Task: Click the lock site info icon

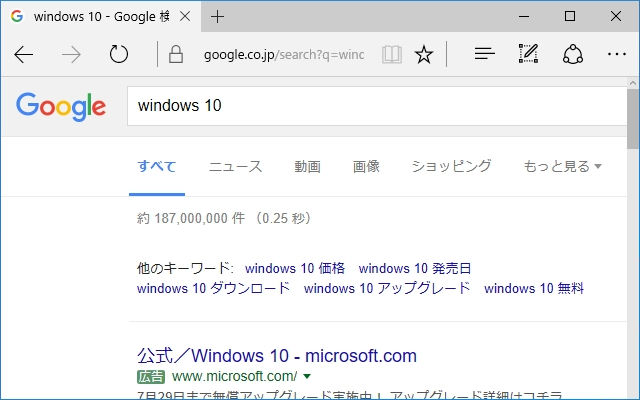Action: [176, 54]
